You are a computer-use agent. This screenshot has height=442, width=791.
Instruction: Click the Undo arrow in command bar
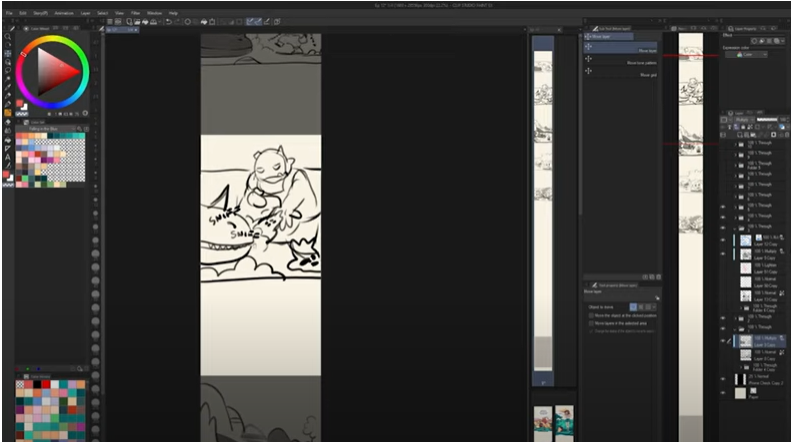coord(167,21)
